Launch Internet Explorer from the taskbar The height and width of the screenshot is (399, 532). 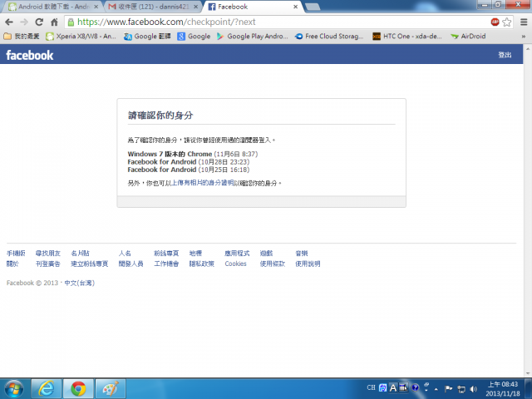tap(47, 389)
